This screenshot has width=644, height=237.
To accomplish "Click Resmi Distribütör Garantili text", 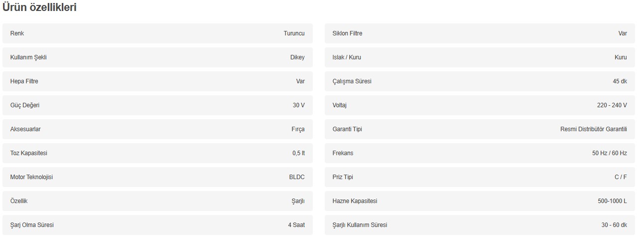I will coord(593,129).
